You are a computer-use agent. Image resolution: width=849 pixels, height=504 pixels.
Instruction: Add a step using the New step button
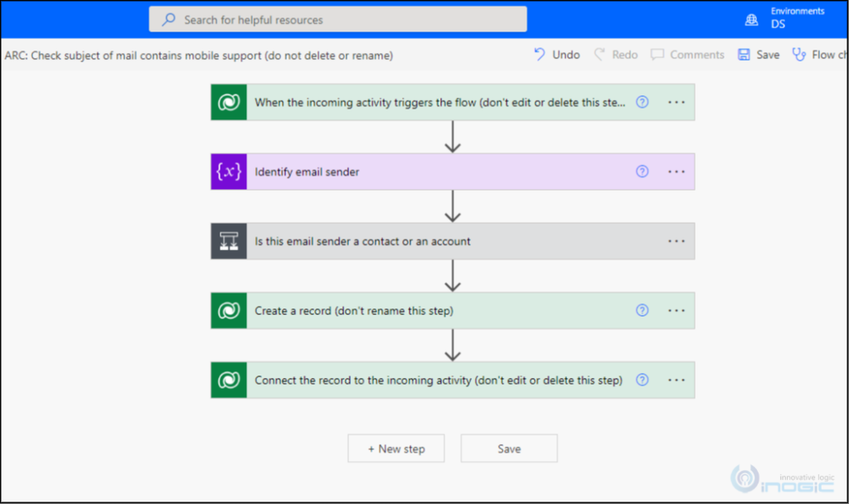(x=395, y=448)
